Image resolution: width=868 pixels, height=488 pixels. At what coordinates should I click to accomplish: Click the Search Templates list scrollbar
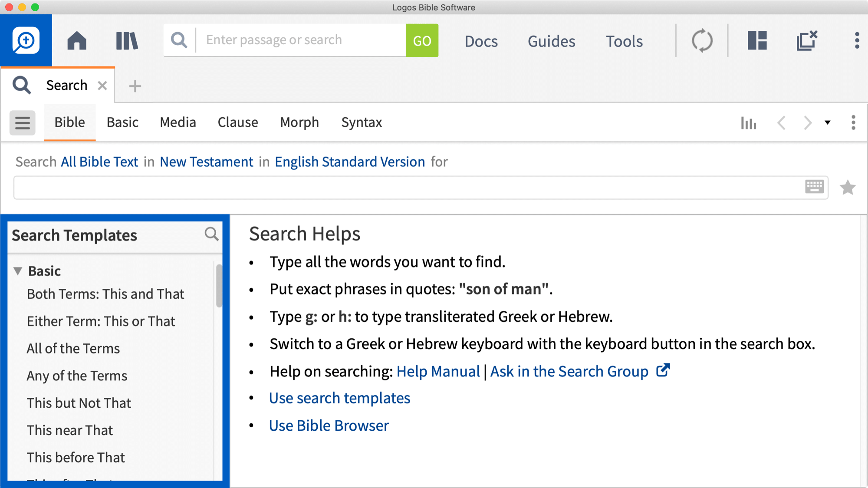coord(219,285)
